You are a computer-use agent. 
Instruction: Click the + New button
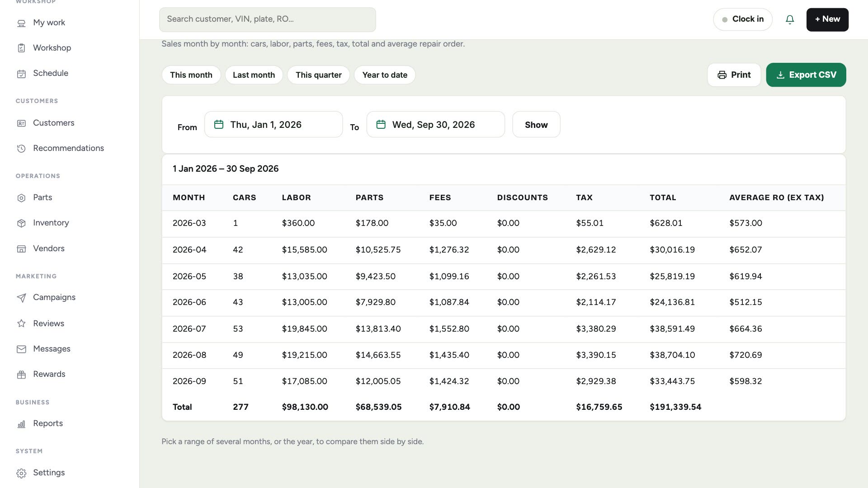coord(827,19)
